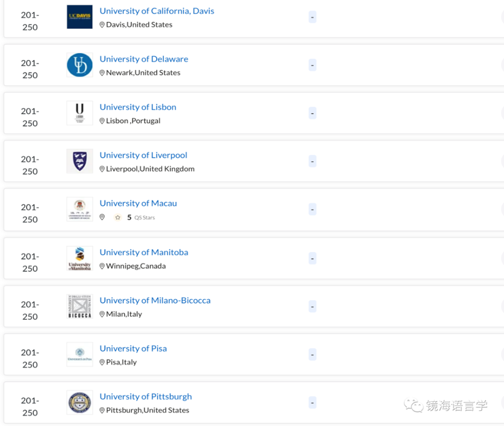Viewport: 504px width, 426px height.
Task: Click the location pin in the Macau row
Action: tap(102, 217)
